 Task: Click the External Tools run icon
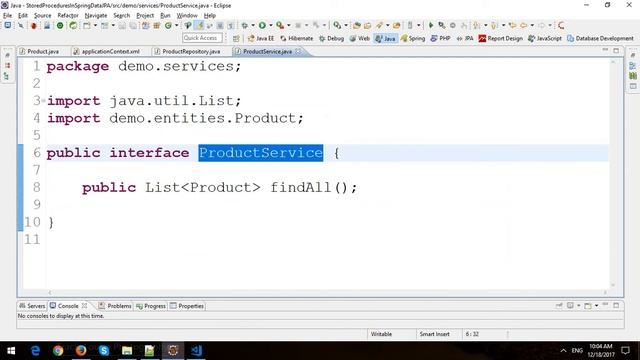click(x=280, y=25)
